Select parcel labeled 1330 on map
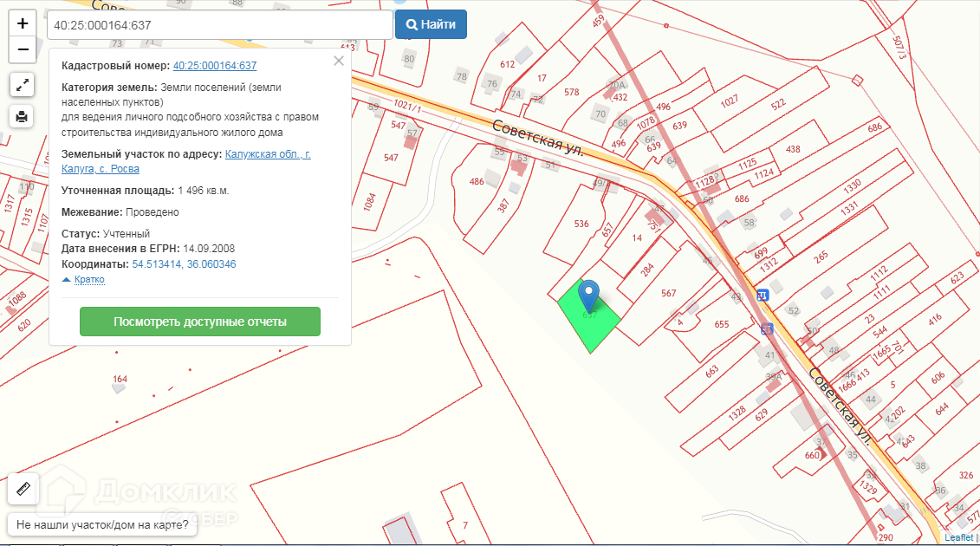The height and width of the screenshot is (546, 980). point(853,186)
